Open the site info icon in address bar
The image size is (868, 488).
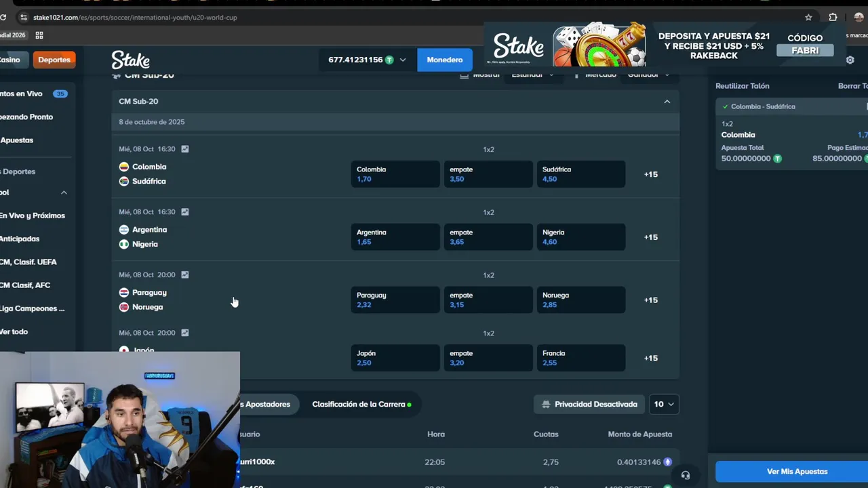[x=24, y=18]
